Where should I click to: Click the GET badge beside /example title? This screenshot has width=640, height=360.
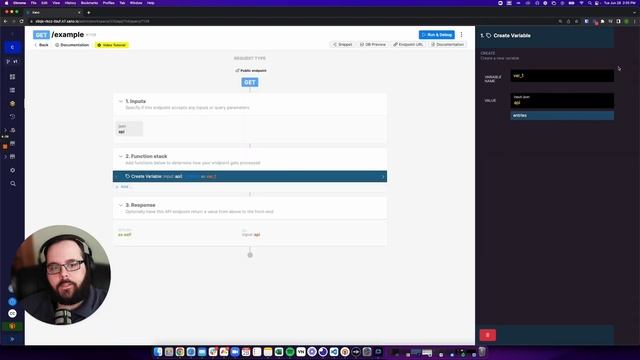click(x=41, y=35)
